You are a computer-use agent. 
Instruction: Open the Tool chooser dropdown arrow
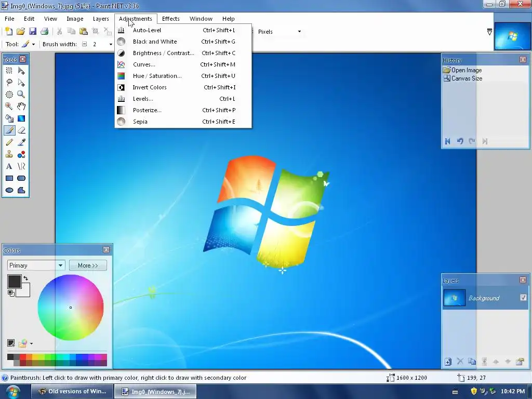[x=33, y=45]
